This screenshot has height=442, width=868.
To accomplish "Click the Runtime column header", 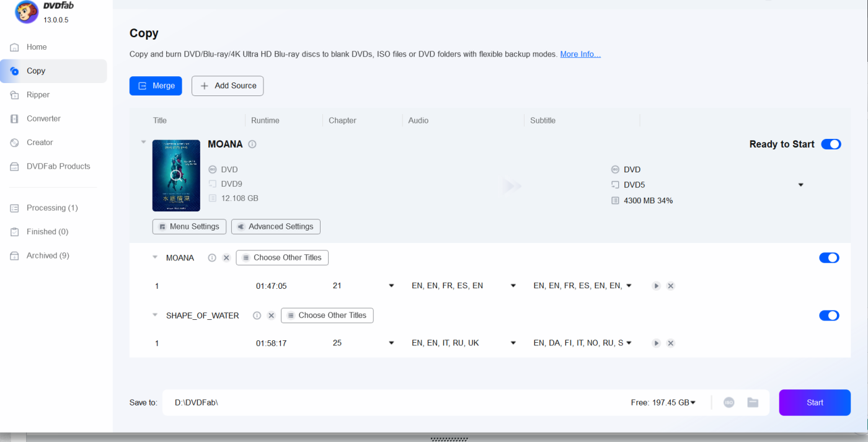I will [x=265, y=120].
